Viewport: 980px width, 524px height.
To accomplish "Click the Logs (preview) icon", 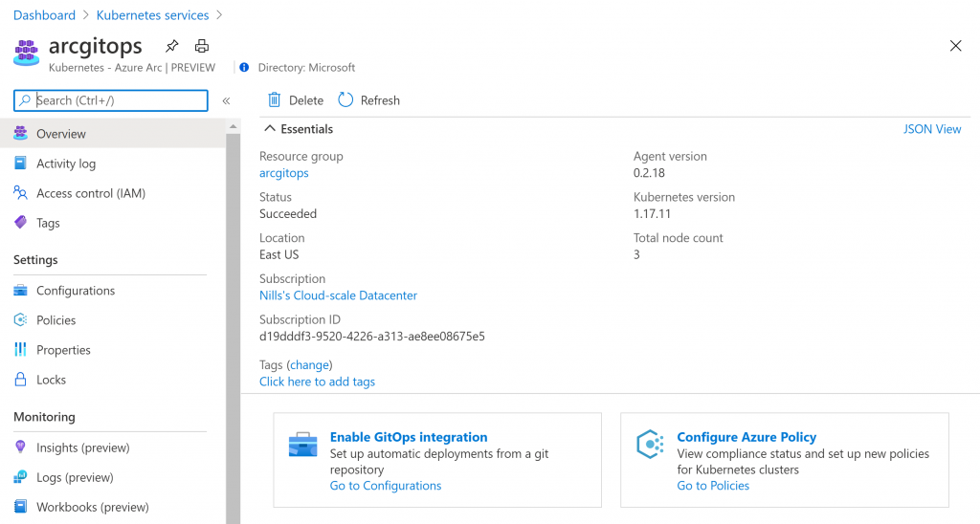I will (21, 477).
